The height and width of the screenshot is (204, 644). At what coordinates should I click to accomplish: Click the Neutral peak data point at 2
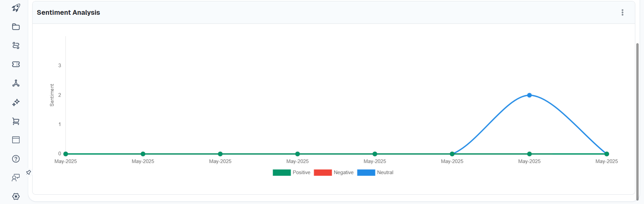click(529, 95)
